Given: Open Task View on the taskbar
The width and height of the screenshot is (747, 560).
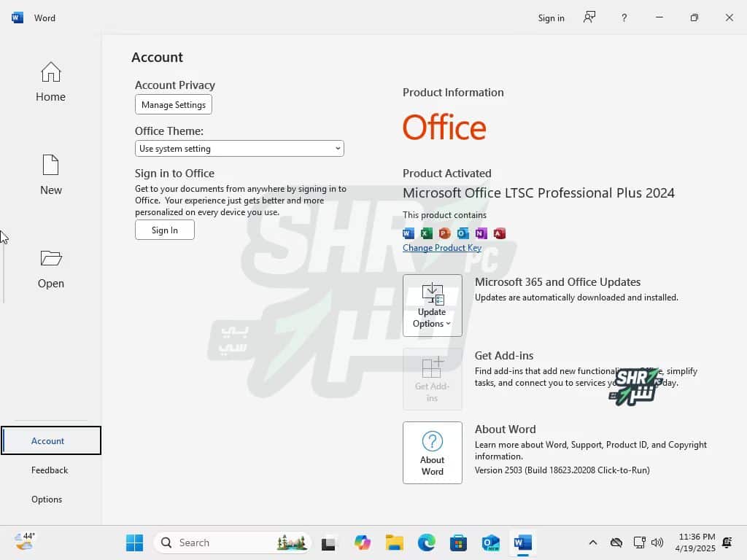Looking at the screenshot, I should [328, 542].
